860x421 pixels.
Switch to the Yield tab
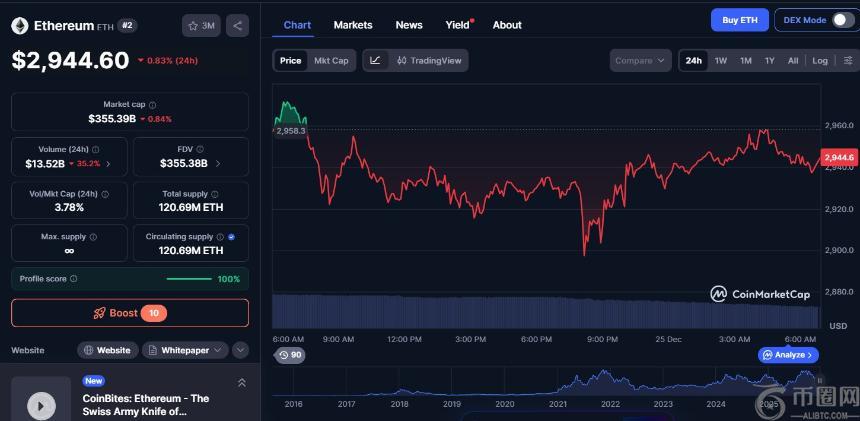point(457,25)
